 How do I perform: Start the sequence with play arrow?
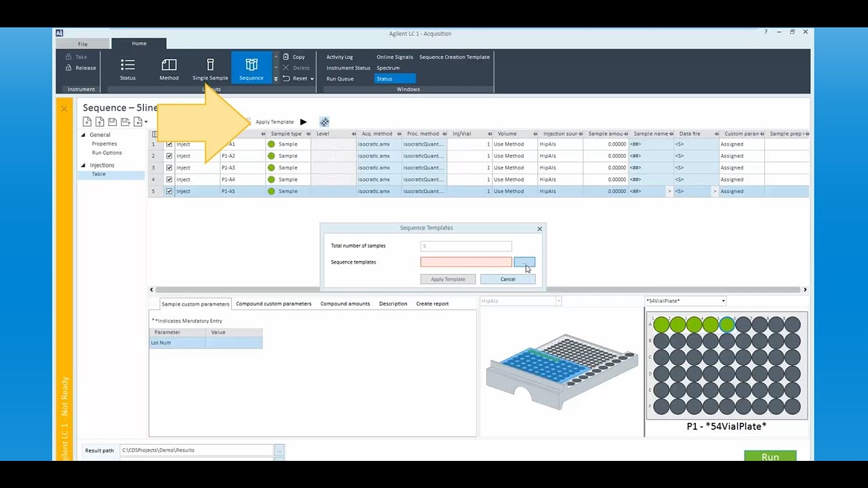[303, 122]
